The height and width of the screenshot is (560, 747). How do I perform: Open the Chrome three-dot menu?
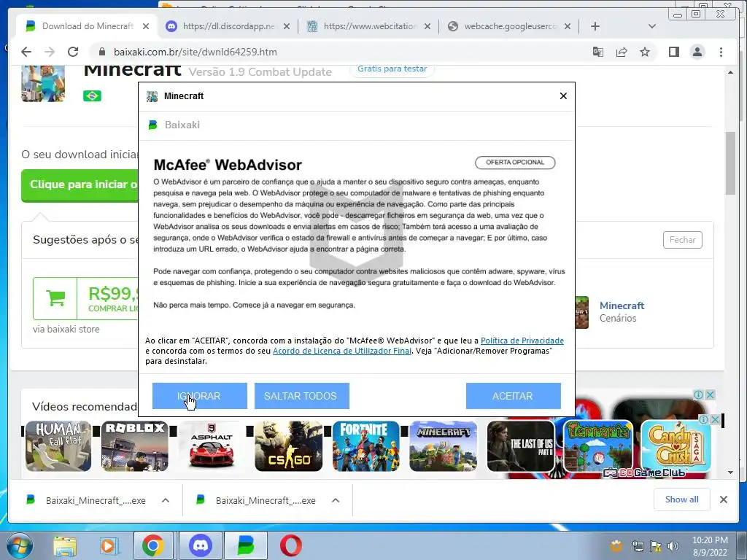pos(721,52)
